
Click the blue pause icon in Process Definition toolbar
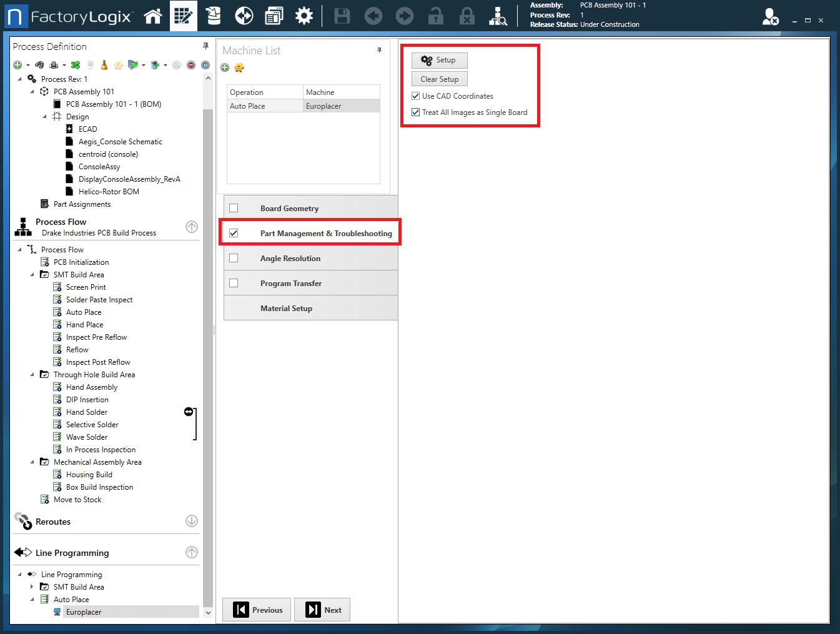(205, 64)
